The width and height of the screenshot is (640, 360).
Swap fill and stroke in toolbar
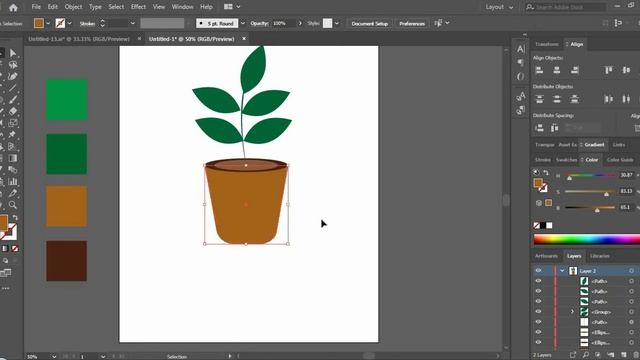(x=15, y=218)
